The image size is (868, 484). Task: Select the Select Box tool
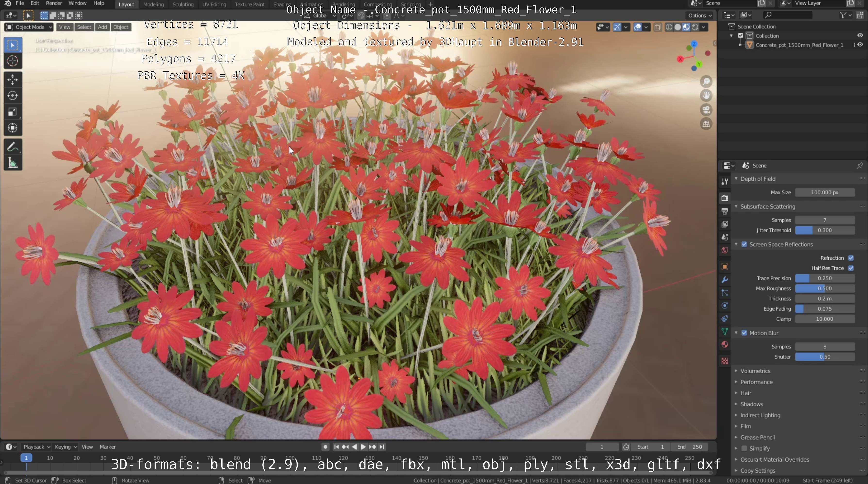[x=13, y=45]
